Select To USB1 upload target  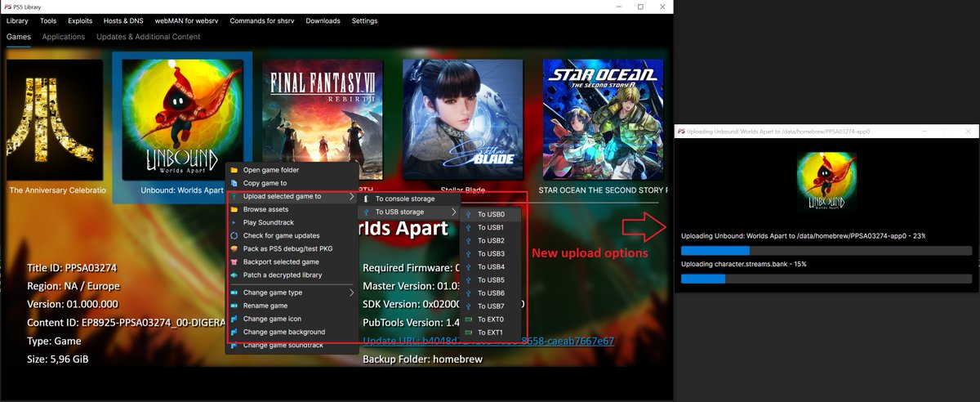point(490,227)
